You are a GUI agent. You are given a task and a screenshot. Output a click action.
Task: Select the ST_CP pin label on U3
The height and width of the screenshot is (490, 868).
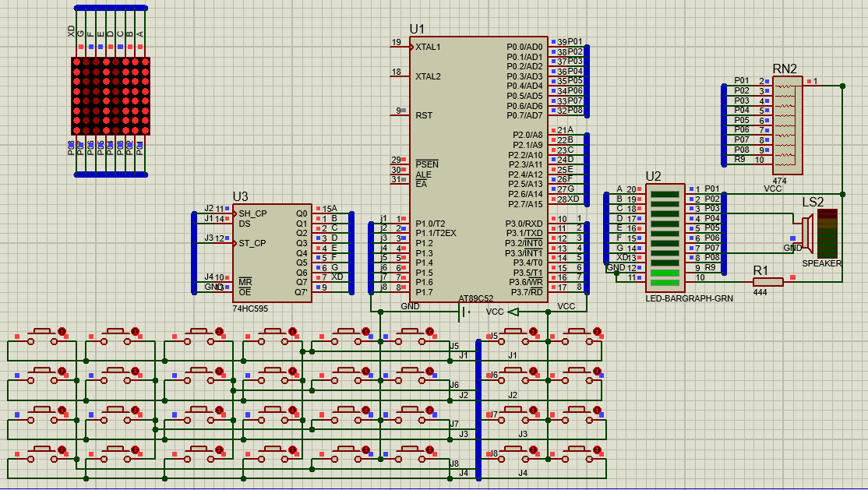pos(252,243)
